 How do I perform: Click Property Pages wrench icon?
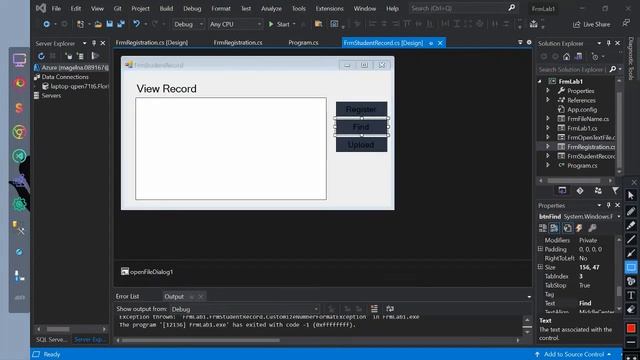click(x=592, y=228)
